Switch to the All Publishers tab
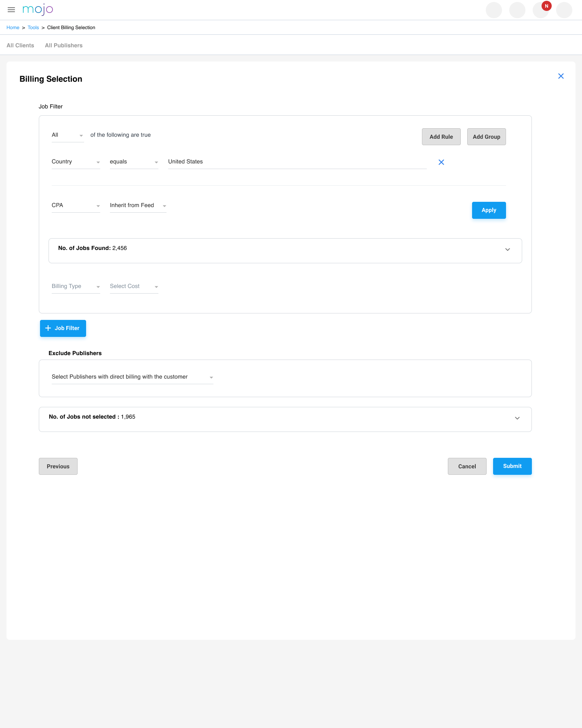The height and width of the screenshot is (728, 582). (63, 45)
